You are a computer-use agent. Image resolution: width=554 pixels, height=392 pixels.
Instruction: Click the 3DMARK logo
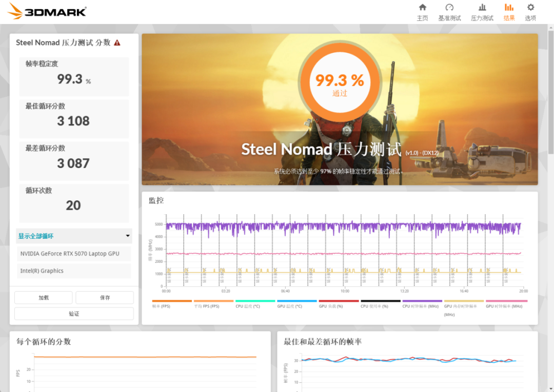pos(46,11)
